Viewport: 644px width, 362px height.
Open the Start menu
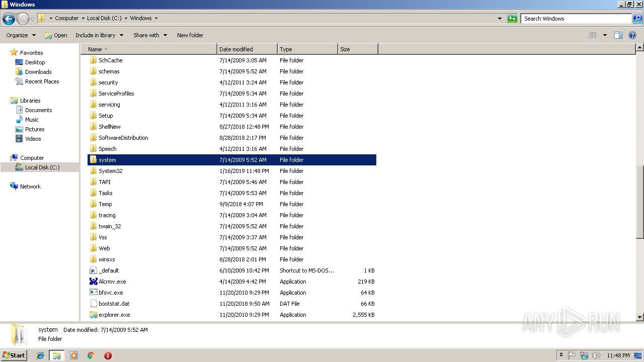14,355
